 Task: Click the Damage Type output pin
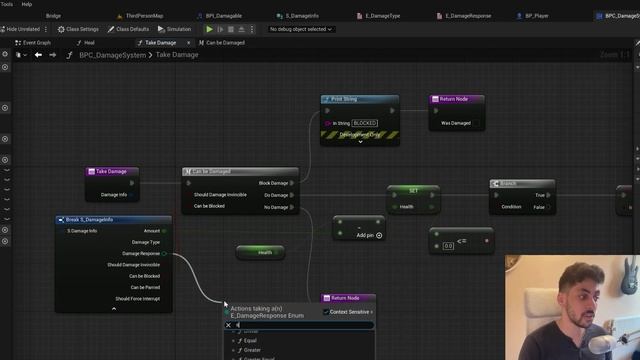tap(164, 242)
